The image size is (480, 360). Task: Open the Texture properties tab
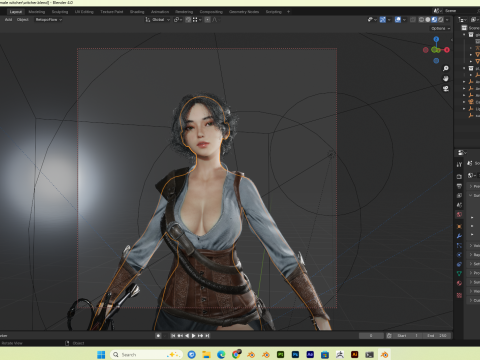459,295
